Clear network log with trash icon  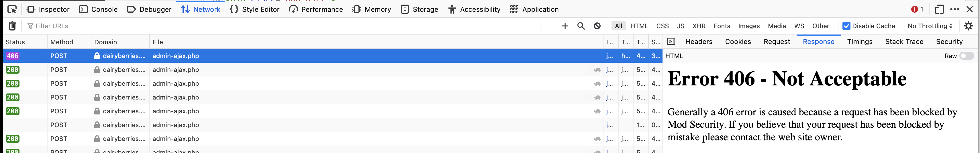tap(12, 26)
